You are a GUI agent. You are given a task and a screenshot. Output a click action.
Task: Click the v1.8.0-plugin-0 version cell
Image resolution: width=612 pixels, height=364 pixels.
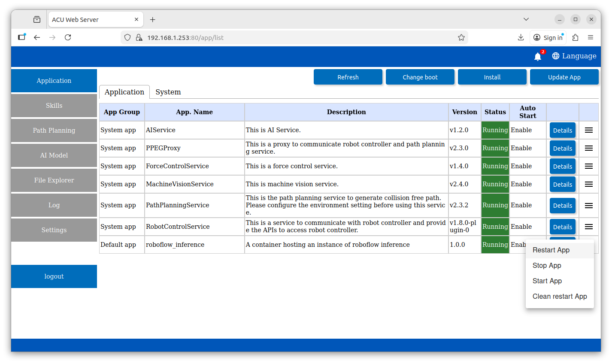[465, 227]
